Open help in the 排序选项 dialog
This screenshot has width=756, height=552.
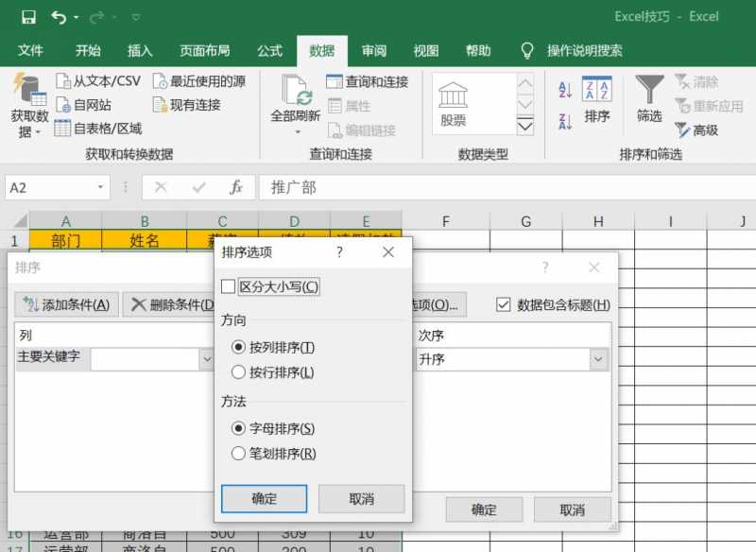click(x=339, y=252)
